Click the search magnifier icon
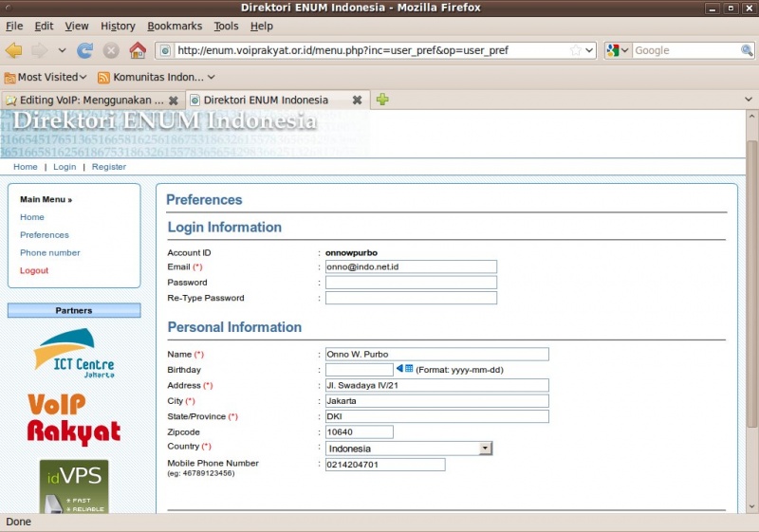759x532 pixels. (x=747, y=50)
